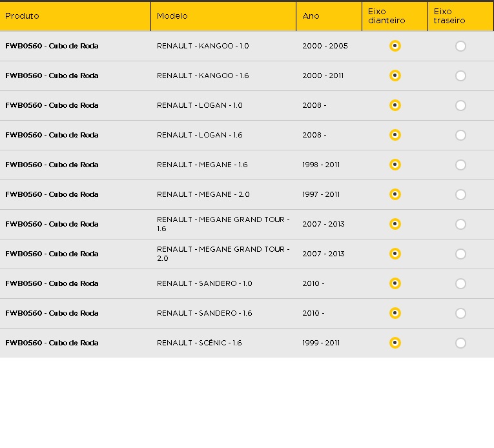Select front axle radio for MEGANE GRAND TOUR 1.6
This screenshot has height=448, width=494.
pyautogui.click(x=395, y=224)
